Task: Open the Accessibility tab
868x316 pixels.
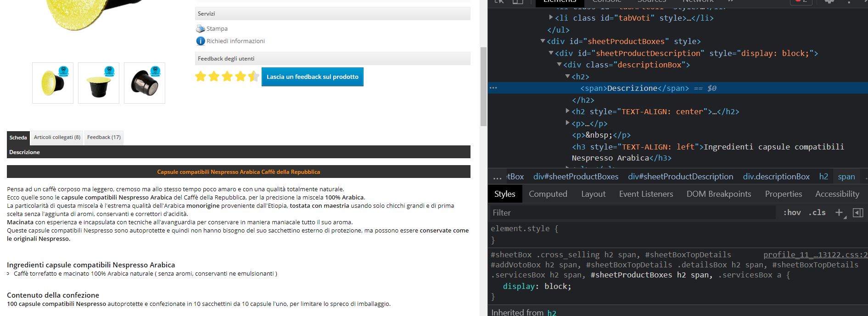Action: click(837, 194)
